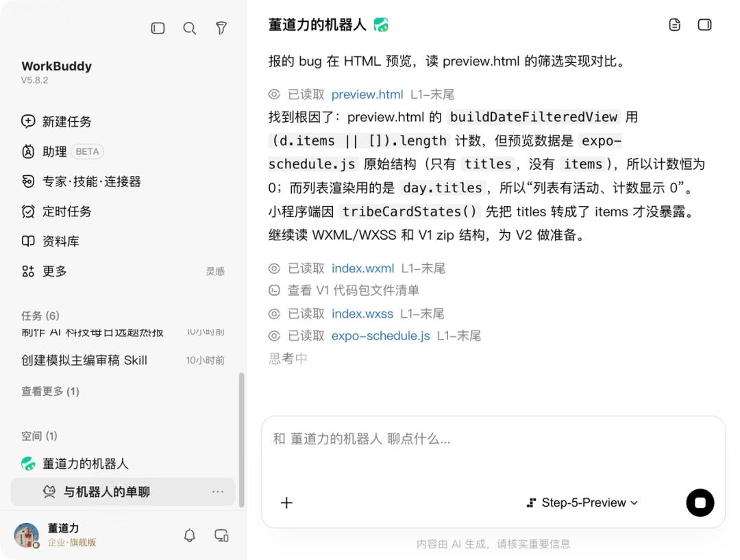Viewport: 740px width, 560px height.
Task: Toggle right side panel icon
Action: [704, 25]
